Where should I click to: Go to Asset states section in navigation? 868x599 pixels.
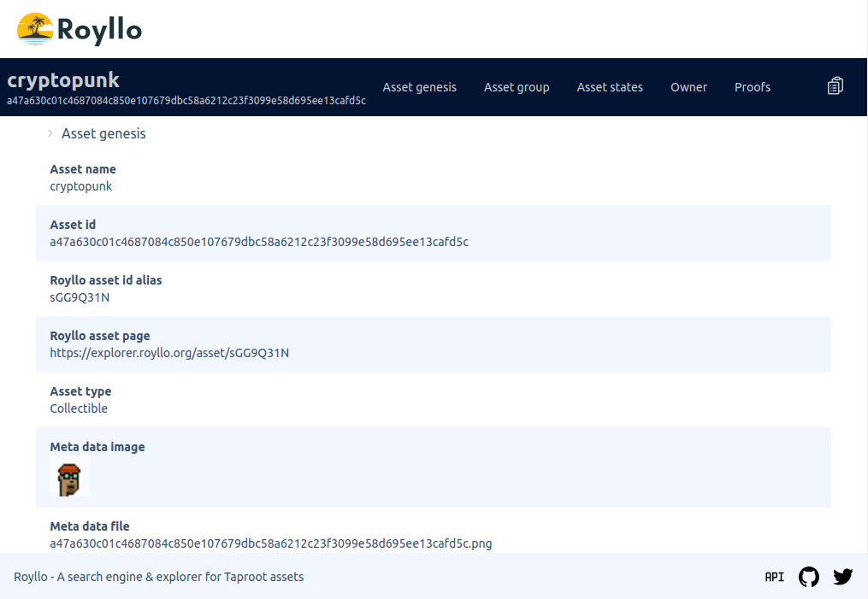click(610, 87)
